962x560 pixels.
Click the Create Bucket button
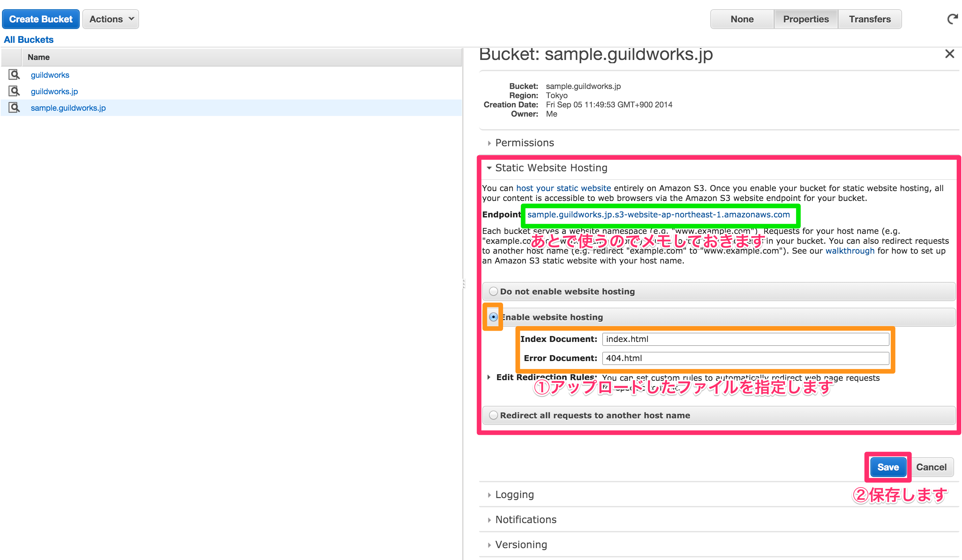click(41, 19)
